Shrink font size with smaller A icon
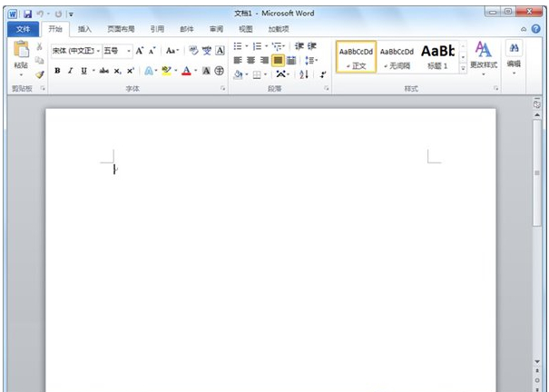The height and width of the screenshot is (392, 549). click(x=152, y=51)
